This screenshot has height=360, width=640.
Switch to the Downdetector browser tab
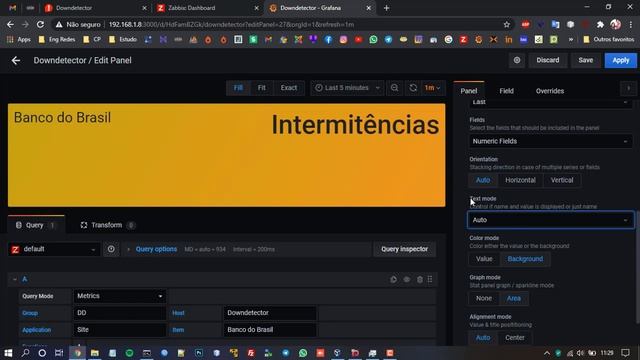coord(96,8)
